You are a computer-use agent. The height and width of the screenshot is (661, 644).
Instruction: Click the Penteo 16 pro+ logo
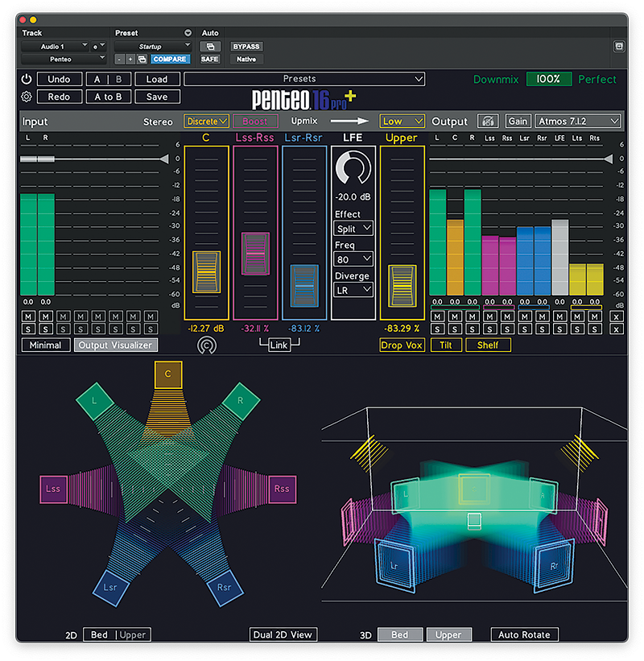pyautogui.click(x=303, y=100)
